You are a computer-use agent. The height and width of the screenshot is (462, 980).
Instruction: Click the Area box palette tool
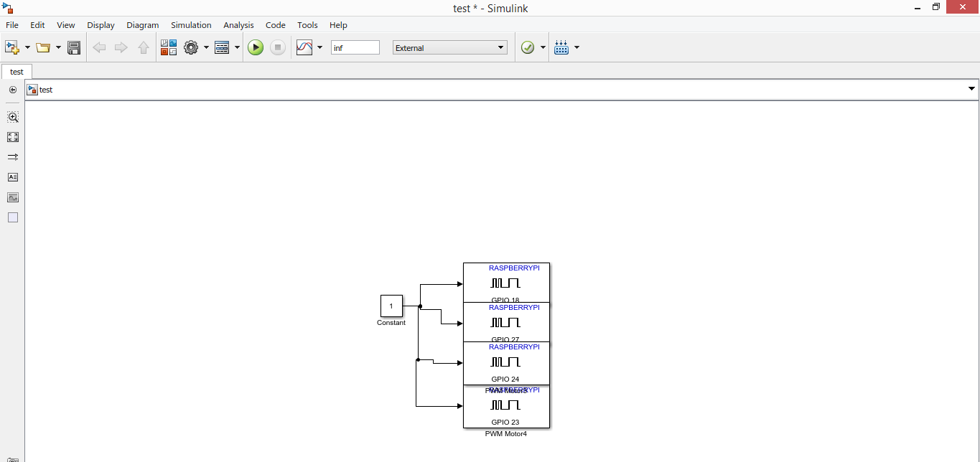pos(13,217)
